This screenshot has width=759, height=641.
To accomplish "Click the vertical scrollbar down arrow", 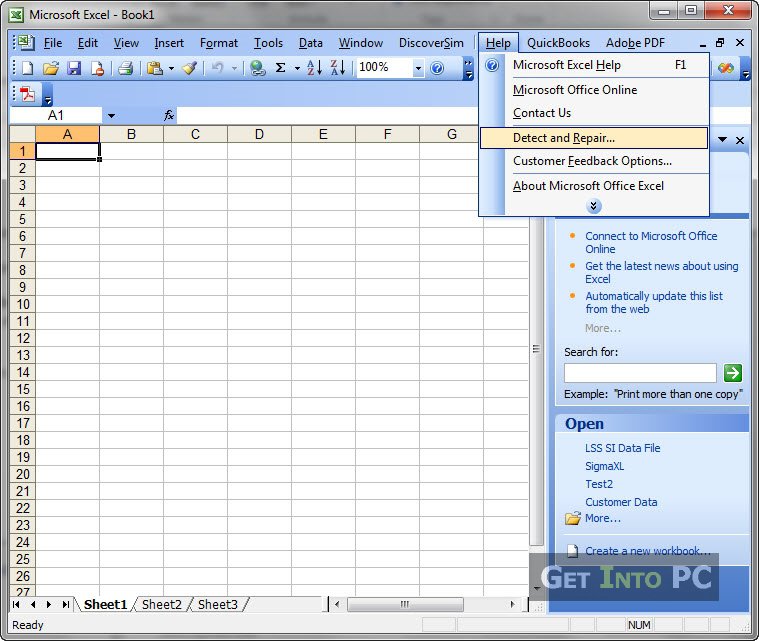I will (536, 588).
